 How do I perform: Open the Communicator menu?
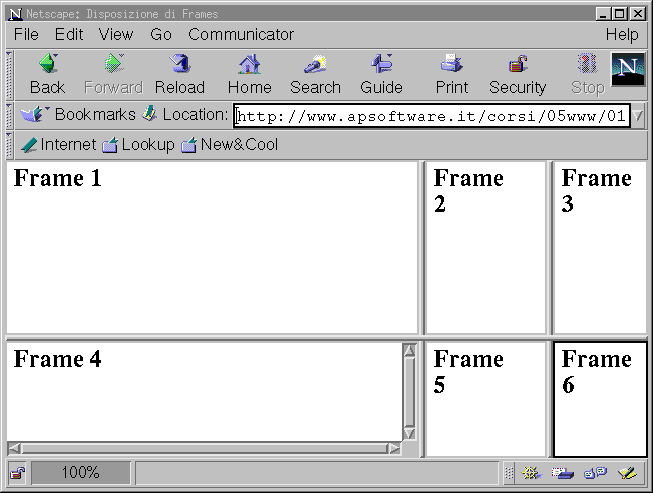tap(241, 34)
